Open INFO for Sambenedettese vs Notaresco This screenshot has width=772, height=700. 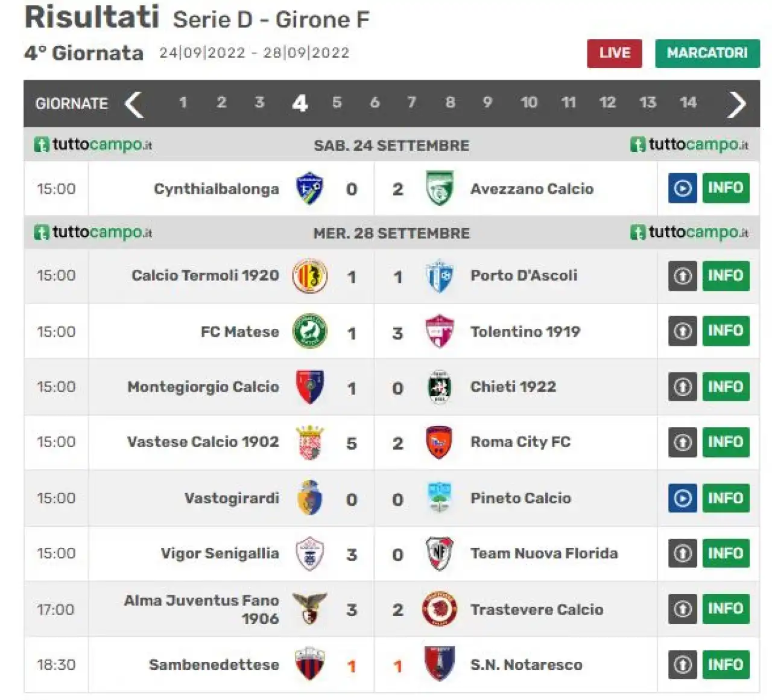[726, 664]
